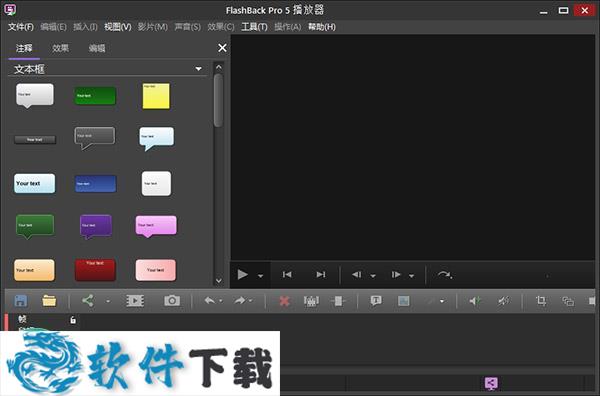The width and height of the screenshot is (600, 396).
Task: Choose the yellow sticky note text box
Action: 156,96
